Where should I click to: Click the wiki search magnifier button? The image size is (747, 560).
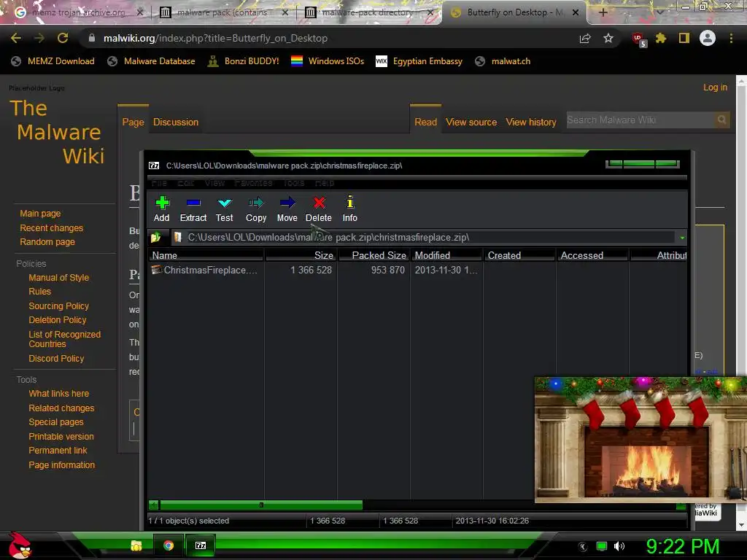pos(721,120)
